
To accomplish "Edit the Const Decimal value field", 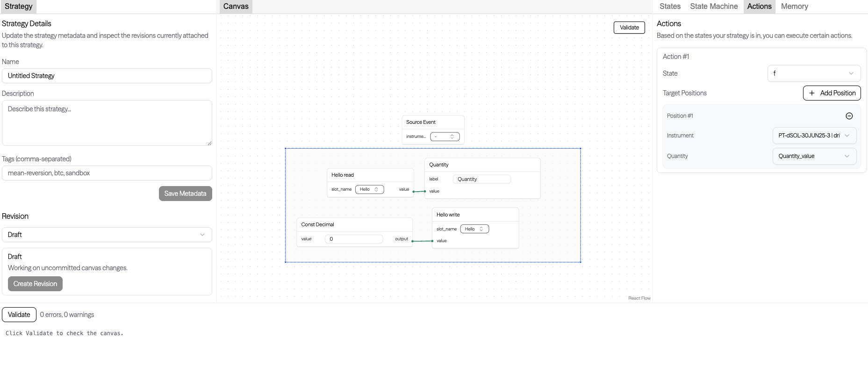I will pyautogui.click(x=354, y=239).
